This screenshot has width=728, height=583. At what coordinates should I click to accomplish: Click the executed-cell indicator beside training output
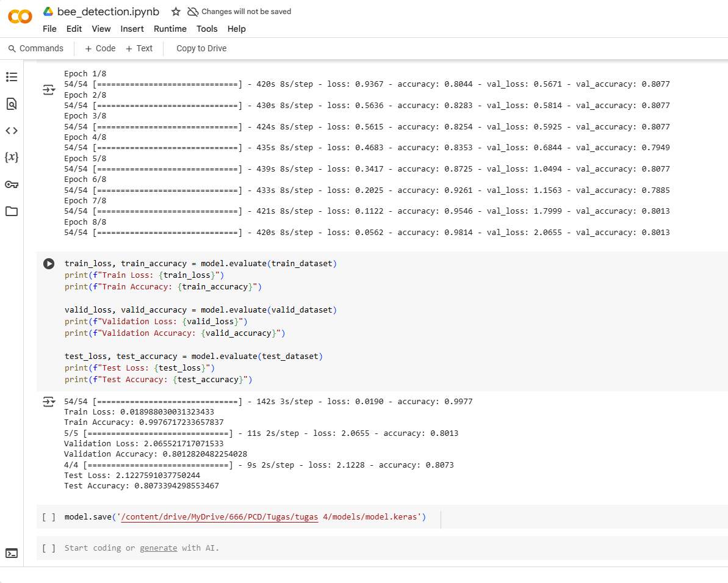pyautogui.click(x=49, y=89)
